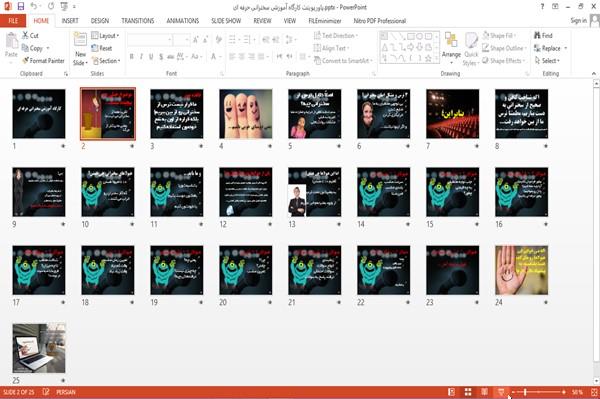Switch to Reading View in status bar

[x=484, y=392]
